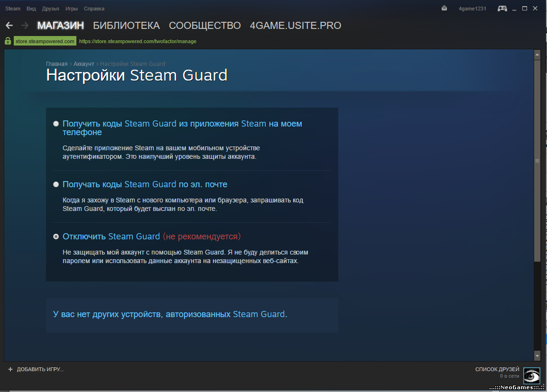Open the inbox notifications envelope icon
Image resolution: width=547 pixels, height=392 pixels.
click(444, 9)
